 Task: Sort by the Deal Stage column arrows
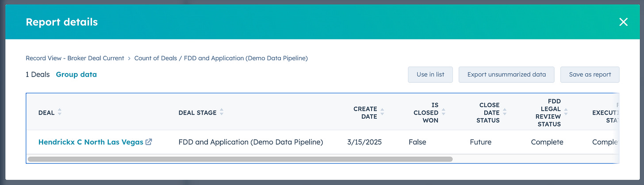pyautogui.click(x=222, y=112)
